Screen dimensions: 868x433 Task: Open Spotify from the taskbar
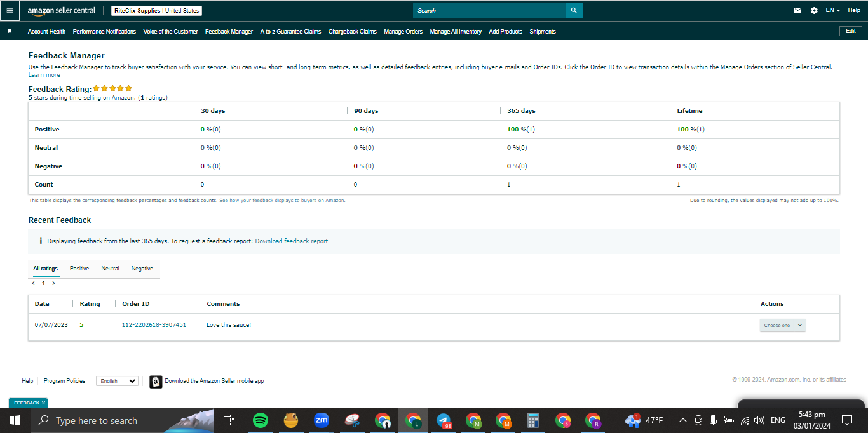click(260, 420)
